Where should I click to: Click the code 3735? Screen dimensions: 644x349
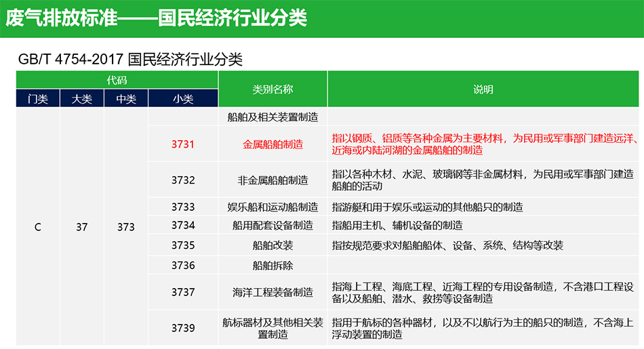(183, 245)
